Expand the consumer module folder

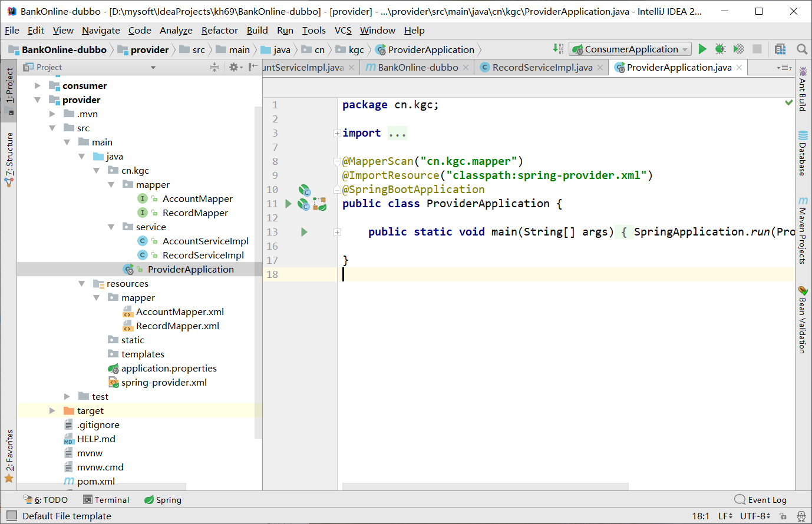pos(38,86)
